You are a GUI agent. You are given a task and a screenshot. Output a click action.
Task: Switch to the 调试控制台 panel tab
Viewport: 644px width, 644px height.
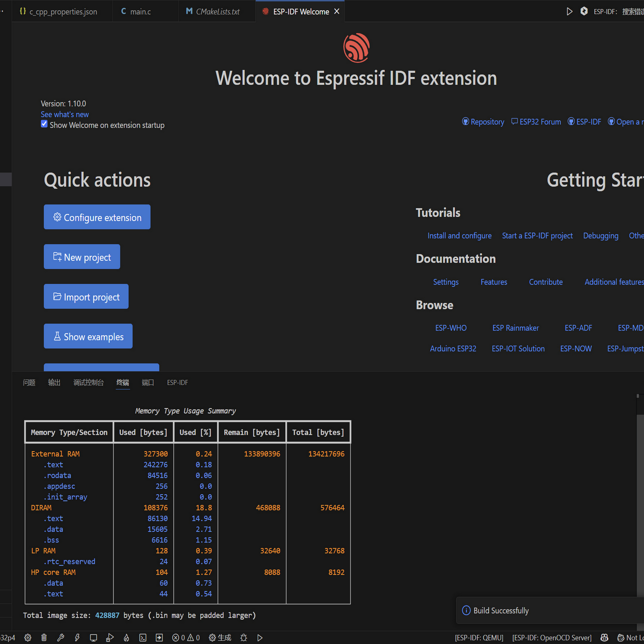point(88,382)
